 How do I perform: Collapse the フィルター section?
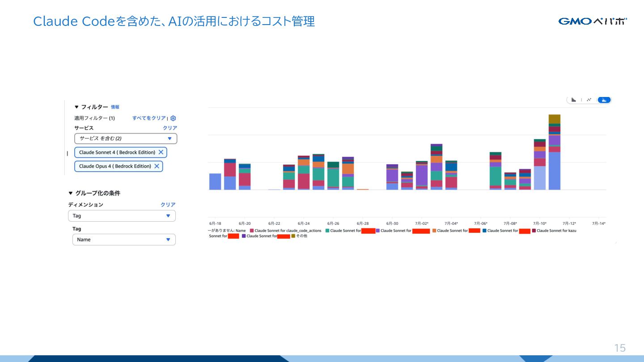point(76,107)
